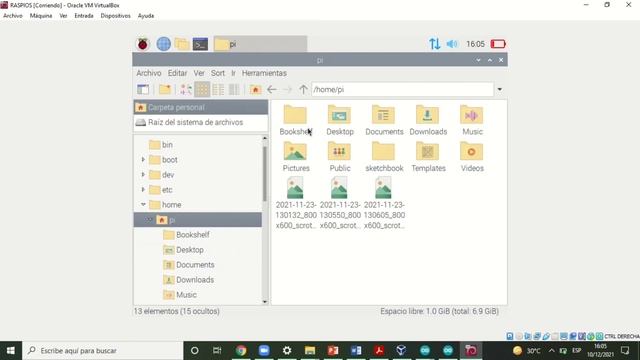Select Raíz del sistema de archivos
This screenshot has width=640, height=360.
coord(200,122)
